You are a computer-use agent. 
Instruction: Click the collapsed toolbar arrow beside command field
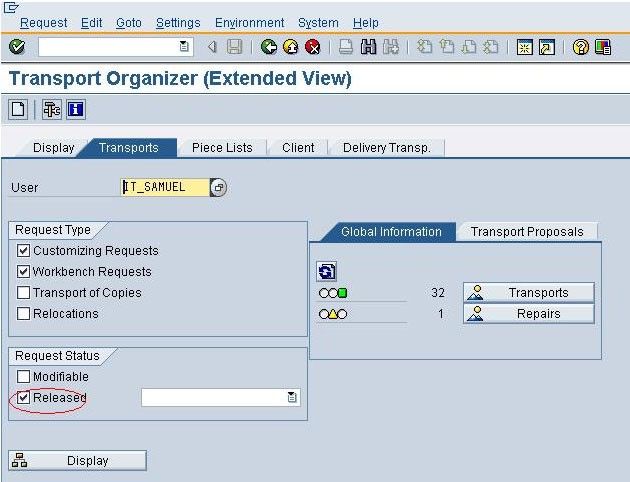click(x=212, y=47)
